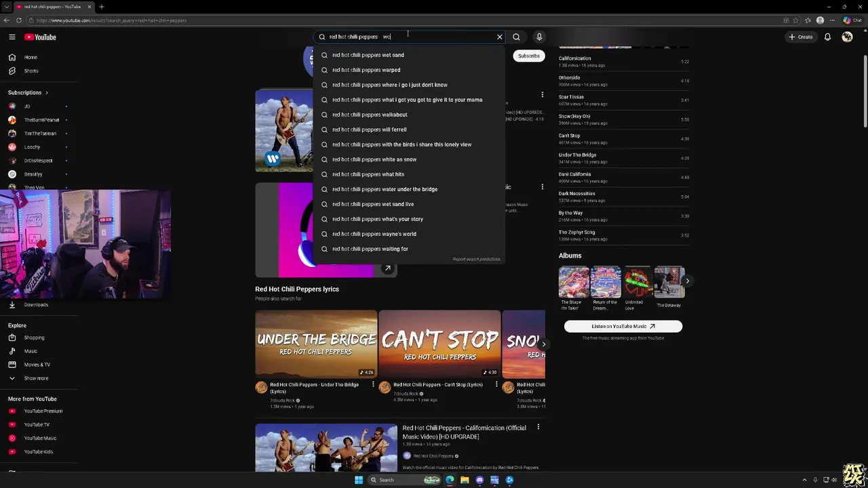Screen dimensions: 868x488
Task: Open the Create button
Action: 801,37
